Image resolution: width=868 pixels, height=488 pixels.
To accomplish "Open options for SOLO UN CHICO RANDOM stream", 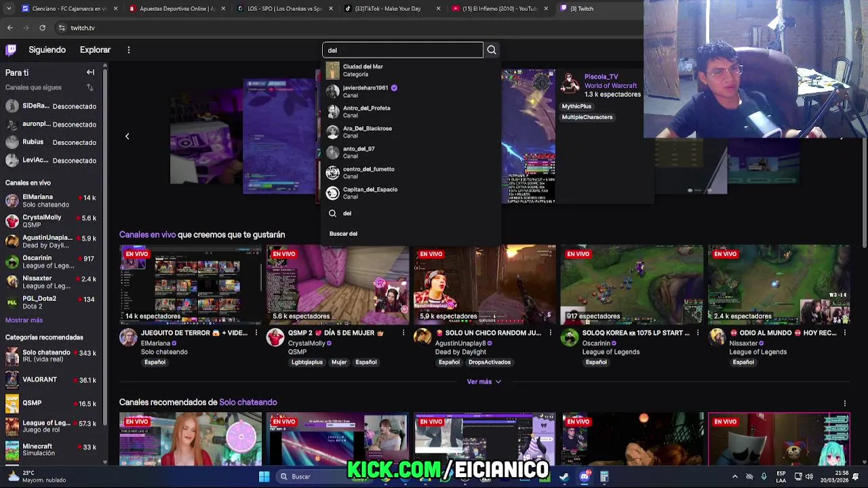I will [551, 333].
